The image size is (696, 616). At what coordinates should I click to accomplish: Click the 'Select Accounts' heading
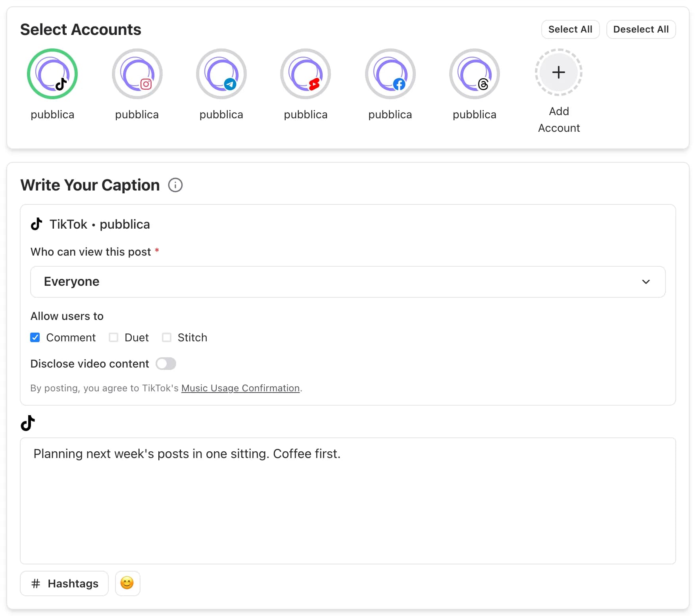click(81, 29)
